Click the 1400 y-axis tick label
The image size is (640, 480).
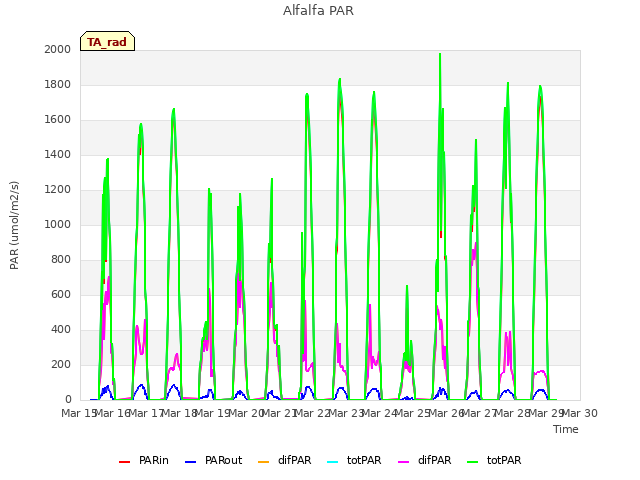[58, 154]
